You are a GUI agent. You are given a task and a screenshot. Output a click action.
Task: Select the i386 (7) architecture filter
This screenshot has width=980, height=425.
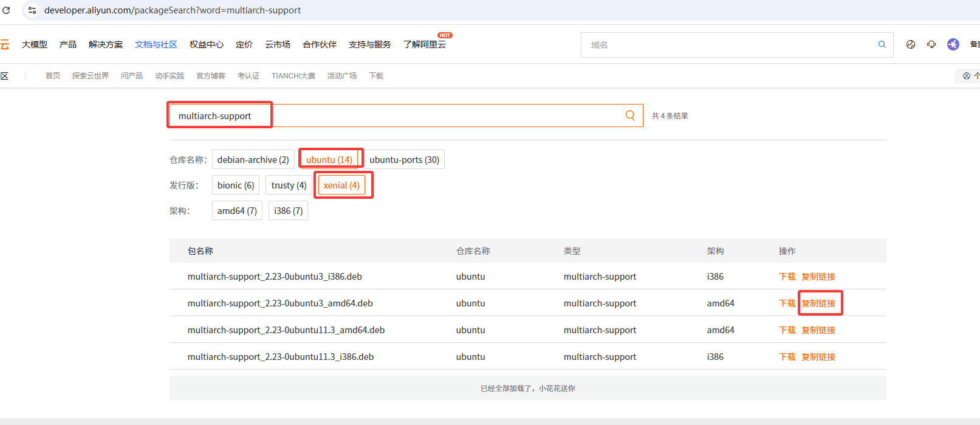[x=289, y=210]
